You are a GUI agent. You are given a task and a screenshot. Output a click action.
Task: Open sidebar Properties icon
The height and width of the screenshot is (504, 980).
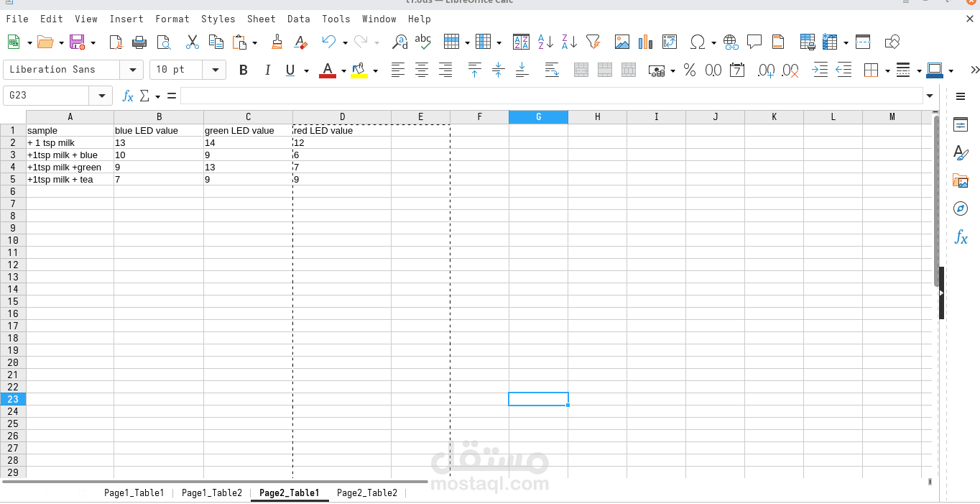961,124
